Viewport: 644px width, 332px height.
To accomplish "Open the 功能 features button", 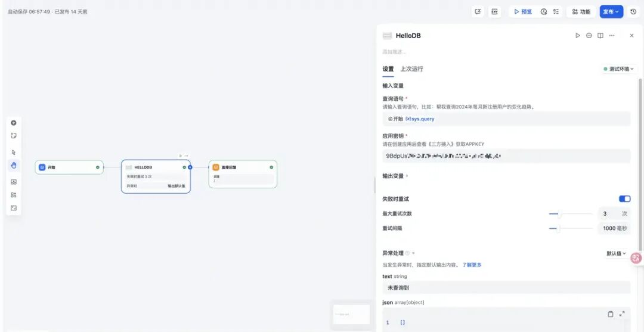I will click(581, 12).
